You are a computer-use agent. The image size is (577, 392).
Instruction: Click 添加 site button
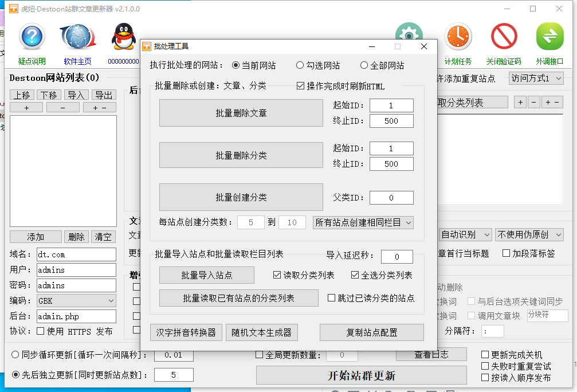(36, 237)
